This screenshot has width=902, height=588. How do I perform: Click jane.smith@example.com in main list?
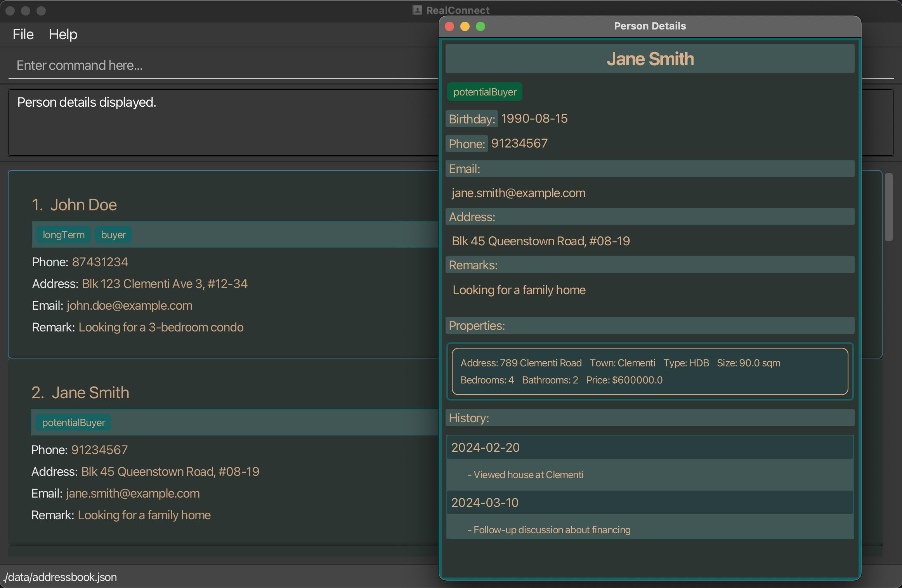[x=133, y=493]
